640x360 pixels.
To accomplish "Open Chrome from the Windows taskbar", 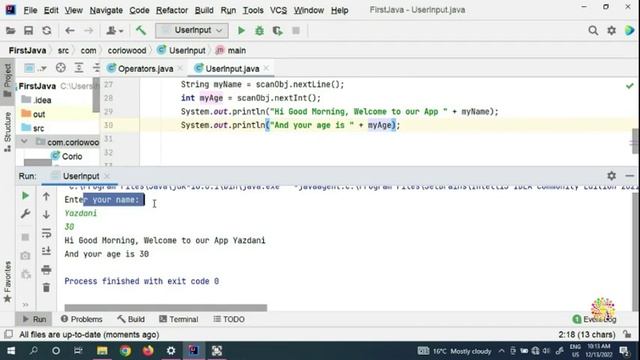I will (x=125, y=351).
